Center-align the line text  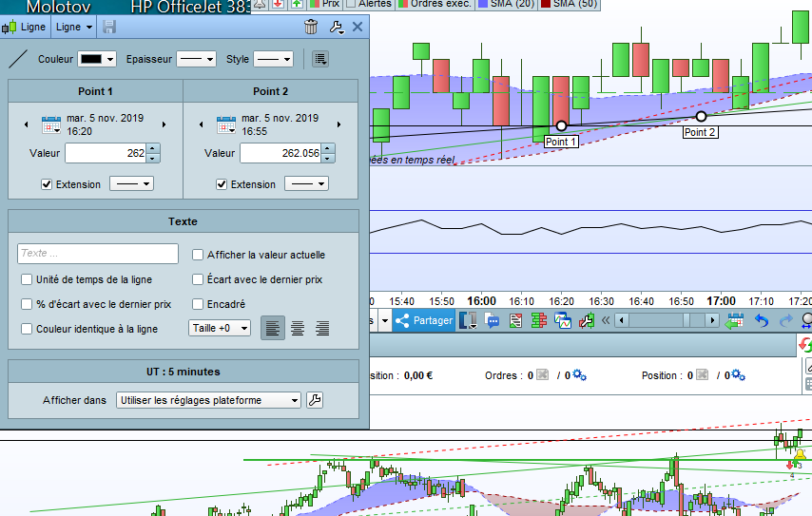click(298, 329)
